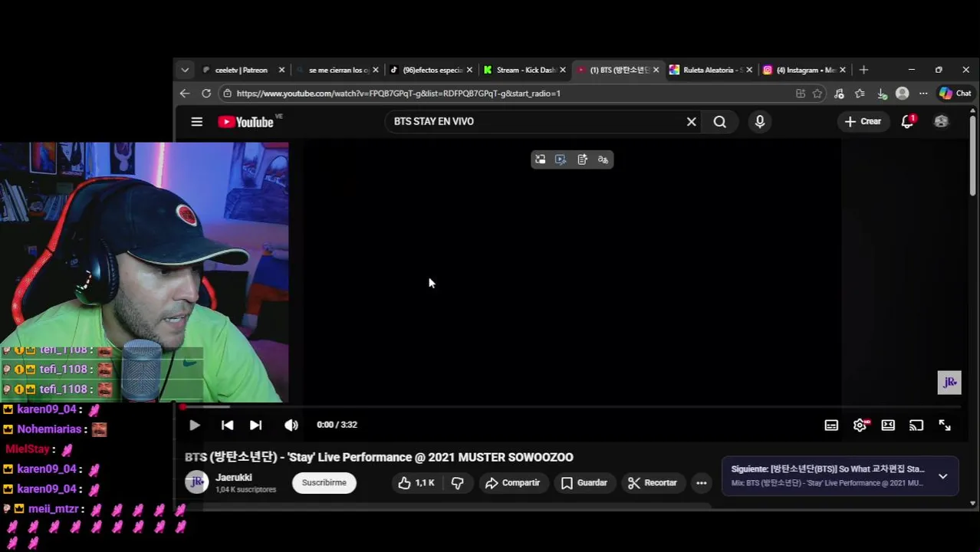The image size is (980, 552).
Task: Open the Jaerukki channel name
Action: [234, 477]
